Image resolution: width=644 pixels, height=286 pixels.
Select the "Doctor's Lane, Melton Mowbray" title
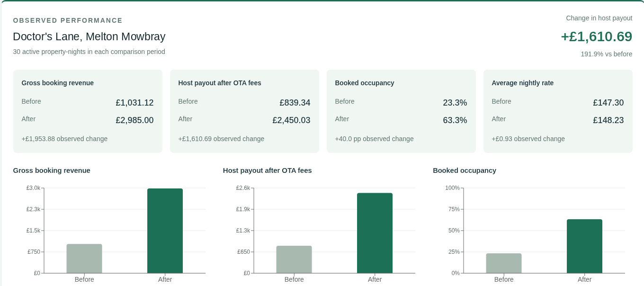point(89,36)
